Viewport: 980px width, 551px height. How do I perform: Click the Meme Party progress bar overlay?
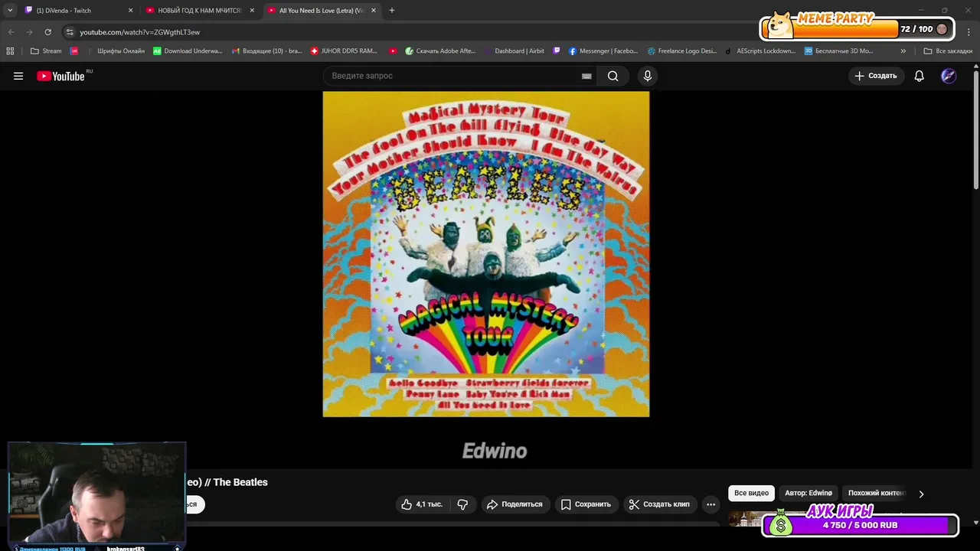[857, 28]
